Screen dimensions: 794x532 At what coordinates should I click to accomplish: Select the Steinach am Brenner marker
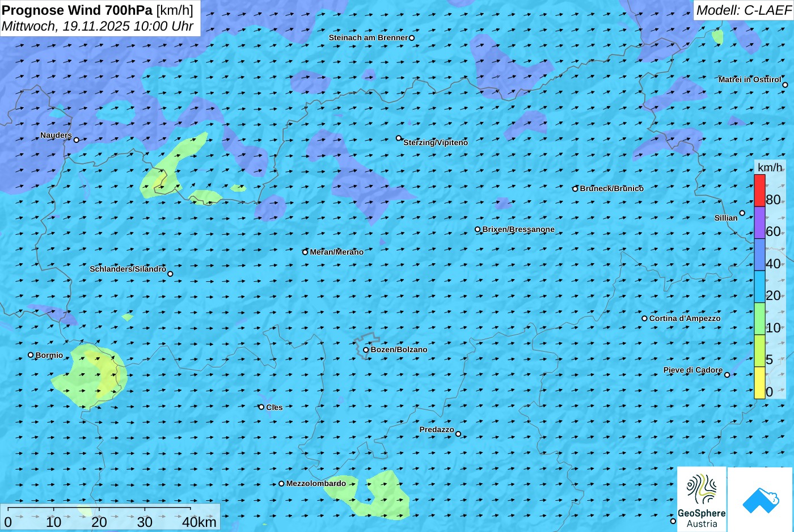(412, 38)
